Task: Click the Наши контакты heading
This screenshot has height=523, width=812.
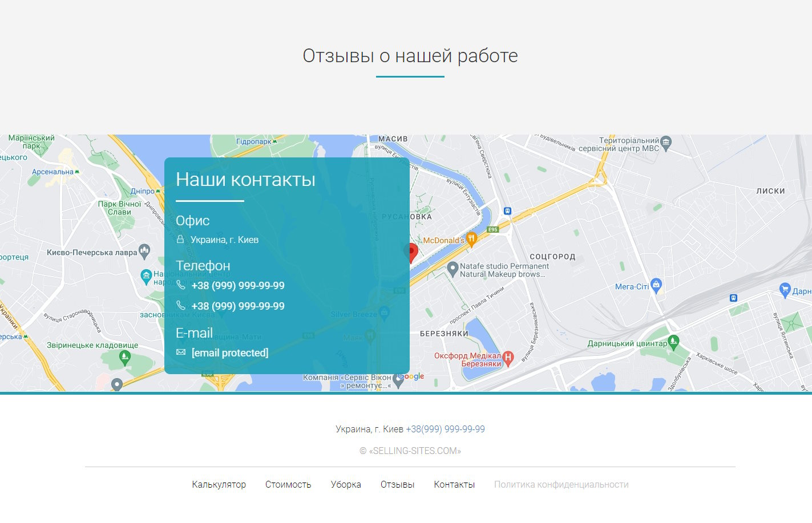Action: tap(245, 179)
